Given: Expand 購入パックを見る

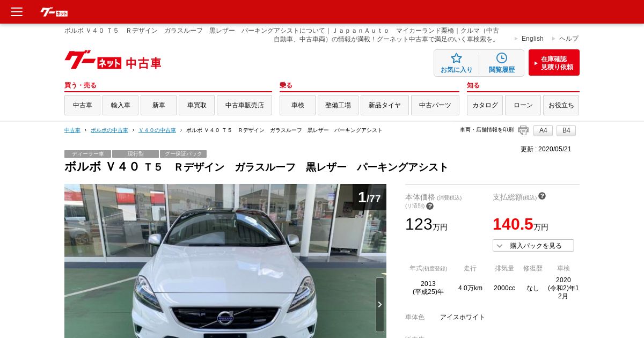Looking at the screenshot, I should 533,246.
